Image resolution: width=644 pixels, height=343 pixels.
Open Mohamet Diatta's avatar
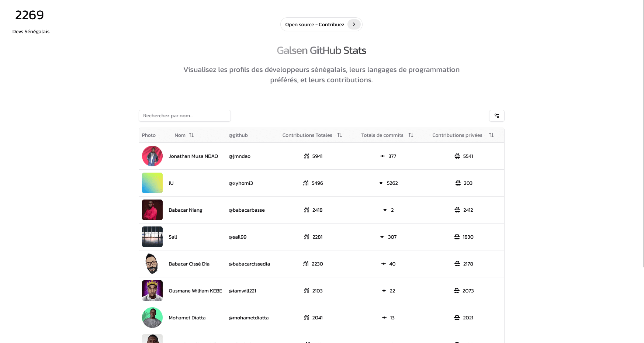(x=152, y=318)
